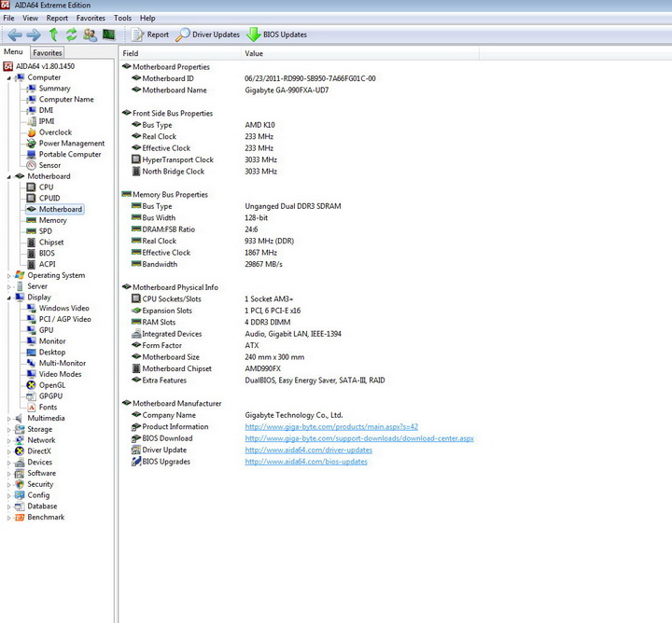Screen dimensions: 672x623
Task: Expand the Network node
Action: pos(8,441)
